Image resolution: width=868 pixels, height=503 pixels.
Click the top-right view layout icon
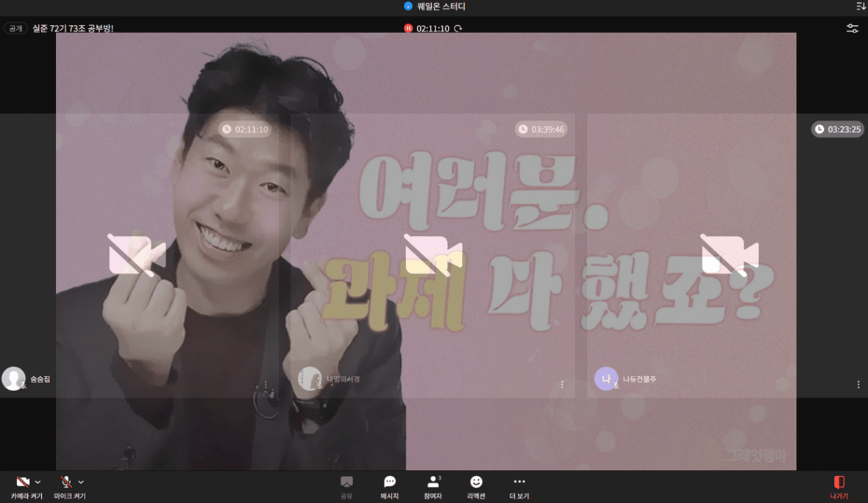pos(861,7)
